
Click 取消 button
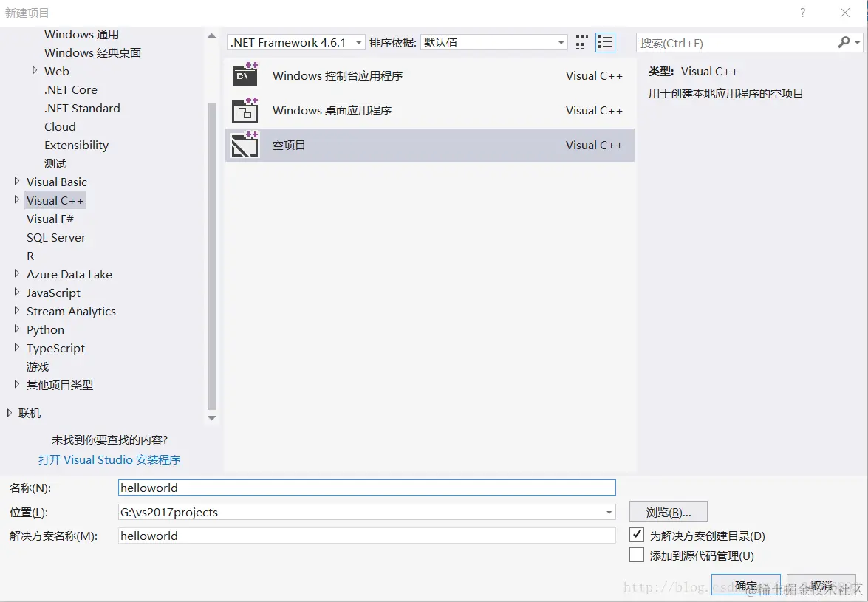tap(821, 586)
